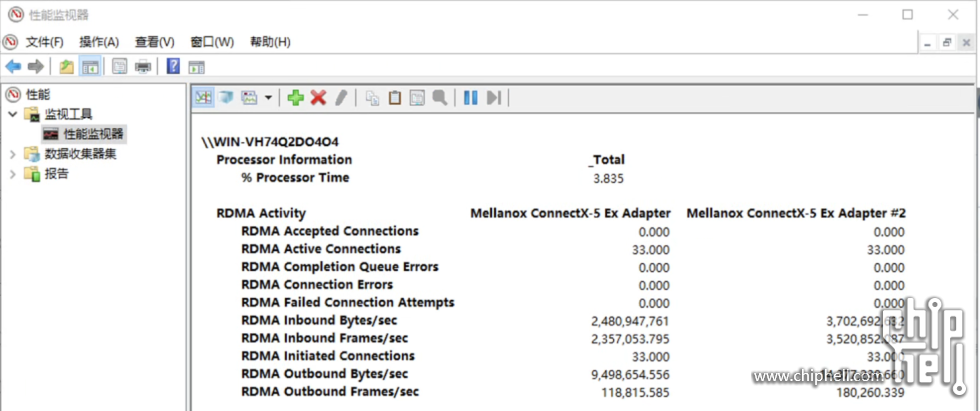This screenshot has width=980, height=411.
Task: Click % Processor Time counter label
Action: click(295, 178)
